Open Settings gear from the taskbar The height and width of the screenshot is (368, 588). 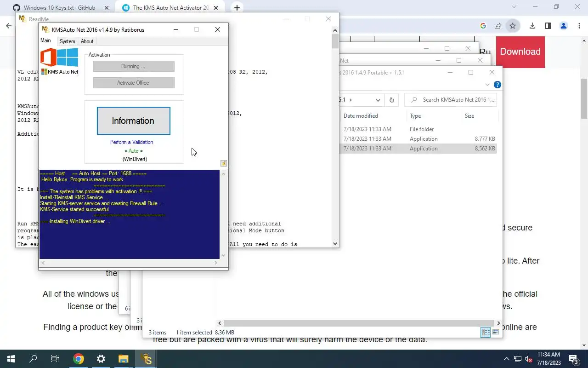[101, 359]
